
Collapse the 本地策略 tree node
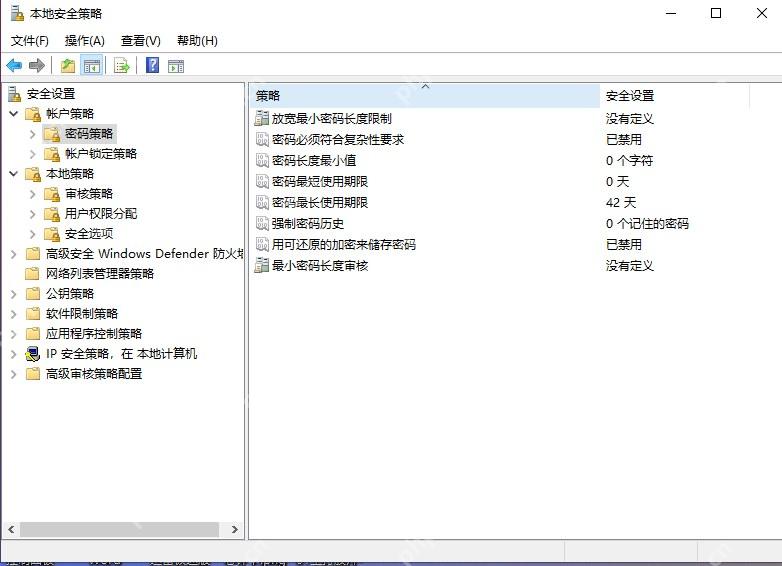(x=14, y=174)
